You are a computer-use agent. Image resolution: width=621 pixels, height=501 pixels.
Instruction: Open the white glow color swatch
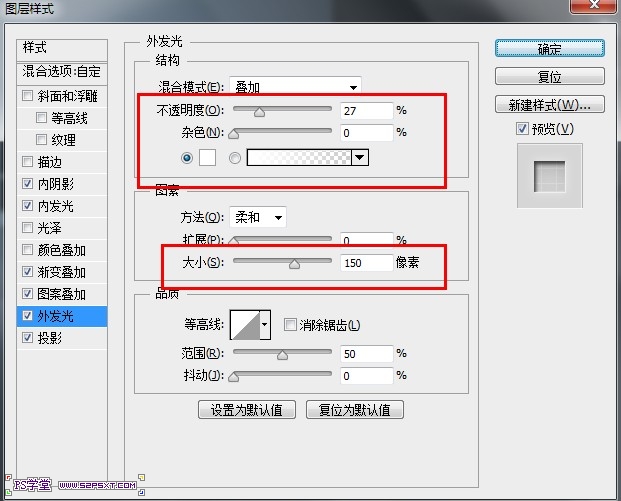(x=207, y=157)
